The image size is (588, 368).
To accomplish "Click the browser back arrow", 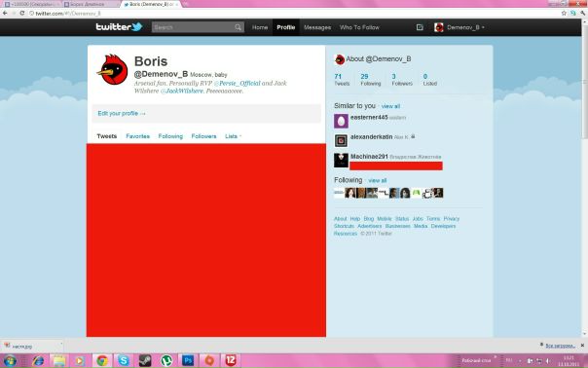I will tap(5, 13).
